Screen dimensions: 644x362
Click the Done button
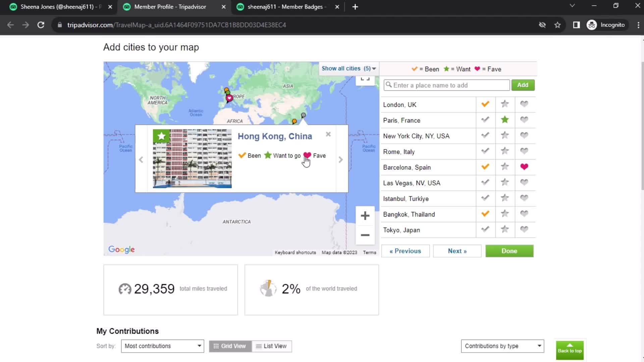509,251
